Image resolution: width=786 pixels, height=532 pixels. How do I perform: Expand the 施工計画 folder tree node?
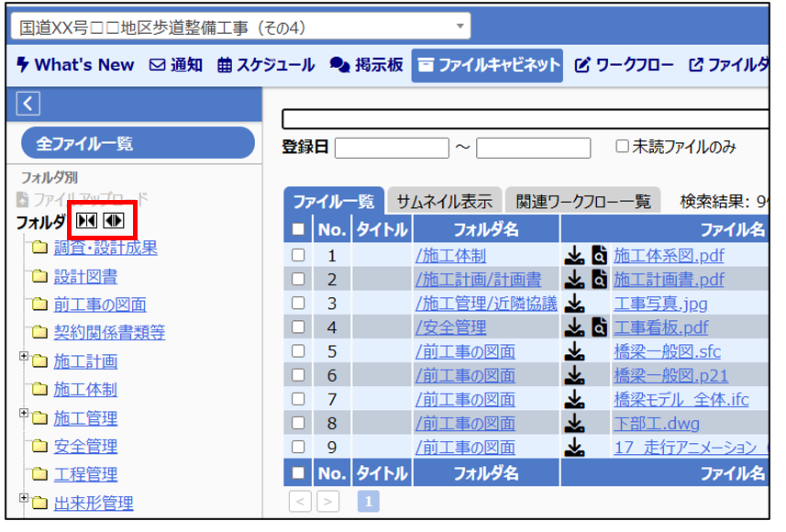[25, 357]
